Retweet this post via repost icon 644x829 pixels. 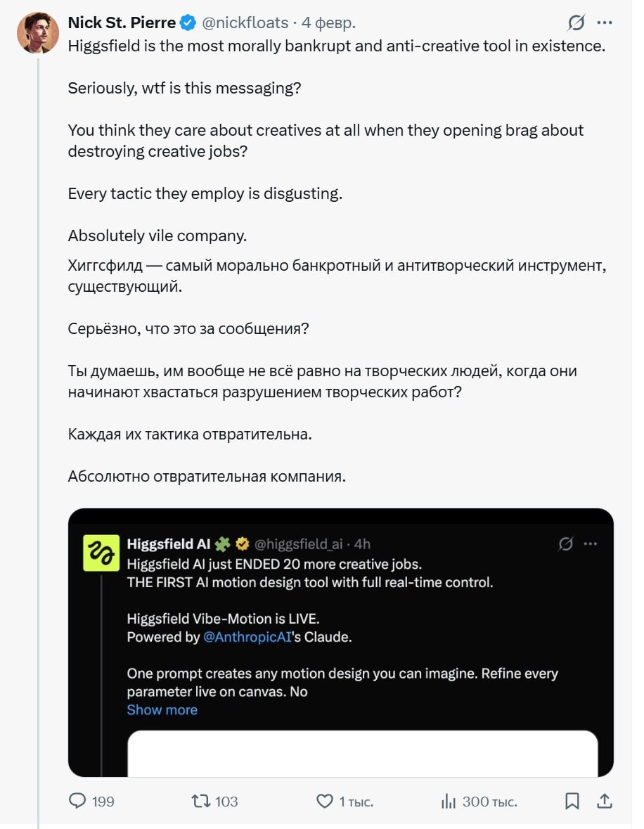tap(200, 801)
